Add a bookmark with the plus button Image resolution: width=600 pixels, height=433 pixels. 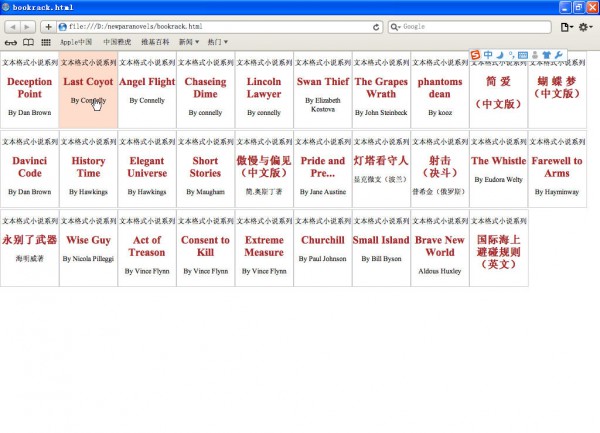point(48,27)
